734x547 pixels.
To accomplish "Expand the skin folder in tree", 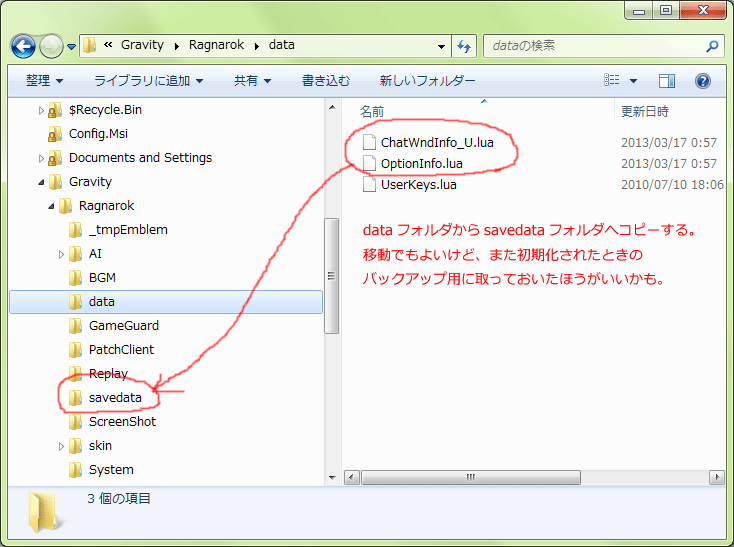I will 61,446.
